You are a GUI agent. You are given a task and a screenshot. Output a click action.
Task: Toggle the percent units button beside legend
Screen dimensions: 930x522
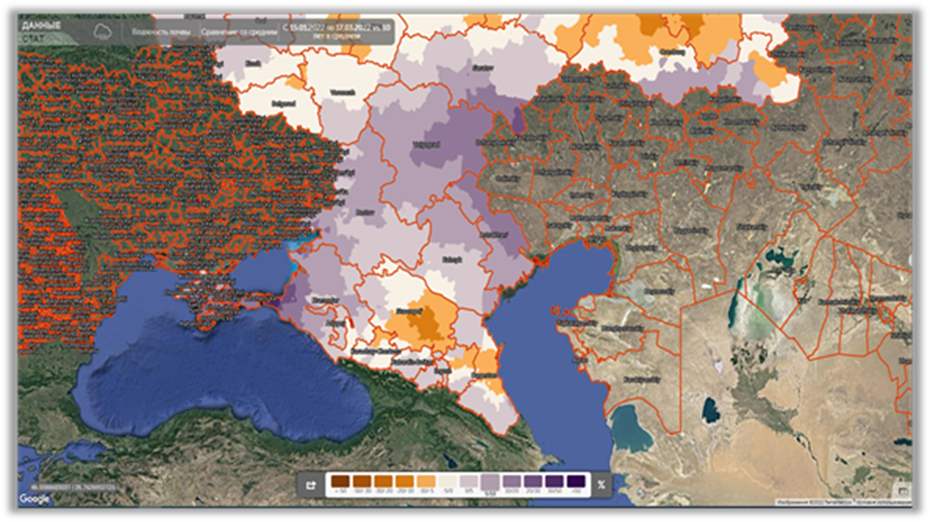[x=601, y=485]
